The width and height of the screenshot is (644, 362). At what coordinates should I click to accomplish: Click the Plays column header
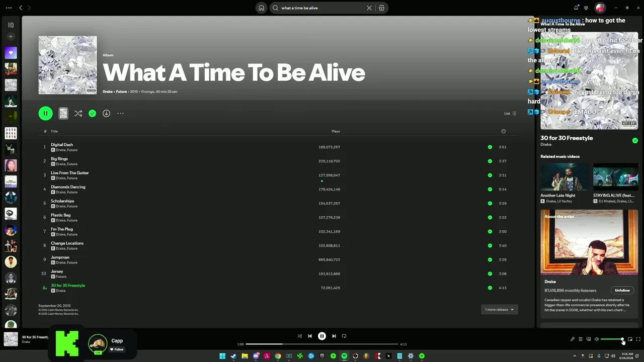(x=336, y=131)
